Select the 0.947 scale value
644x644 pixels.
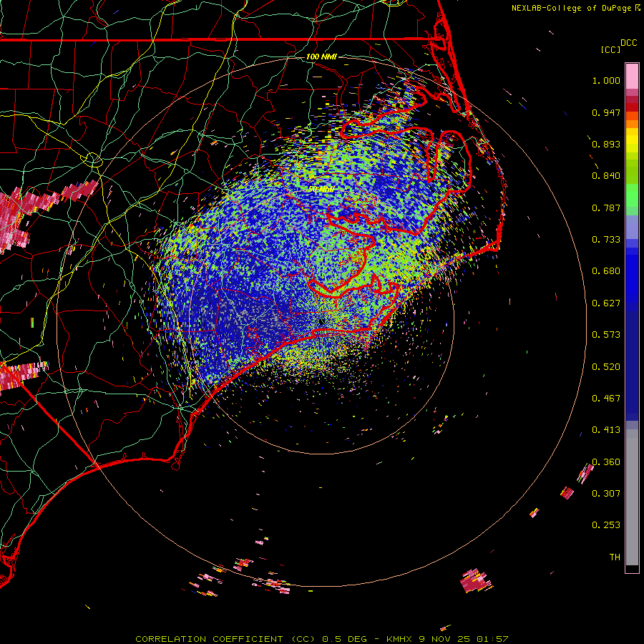pos(606,112)
